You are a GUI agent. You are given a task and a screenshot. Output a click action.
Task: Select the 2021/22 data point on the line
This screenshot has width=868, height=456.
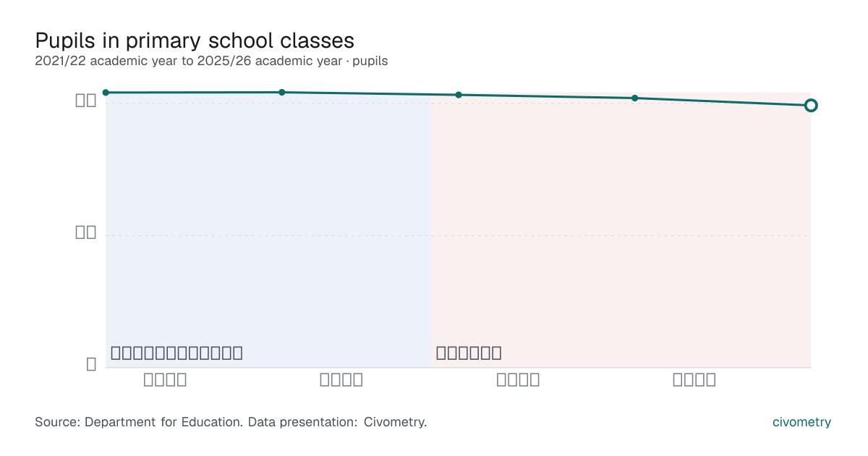pos(106,93)
